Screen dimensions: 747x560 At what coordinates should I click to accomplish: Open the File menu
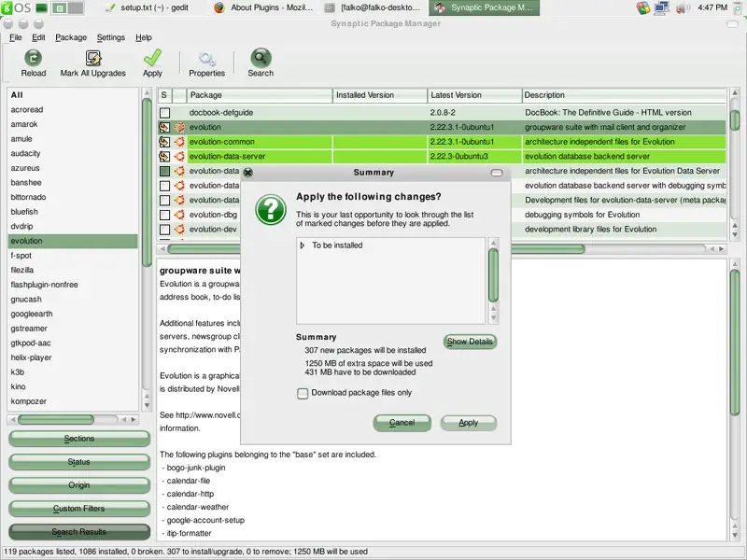pos(16,37)
